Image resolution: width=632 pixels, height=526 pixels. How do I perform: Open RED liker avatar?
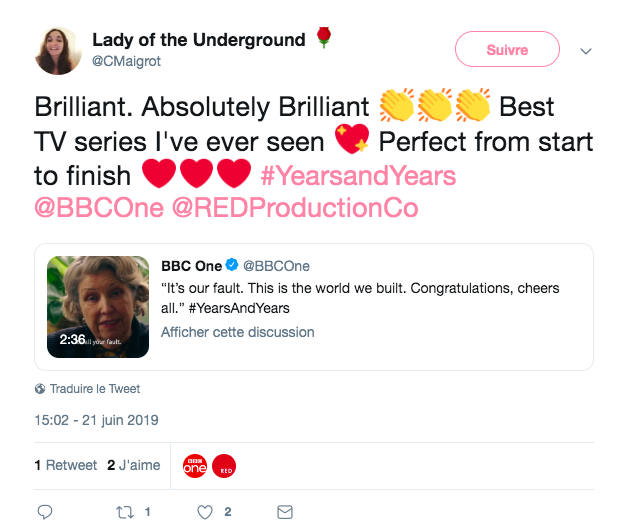[x=224, y=466]
